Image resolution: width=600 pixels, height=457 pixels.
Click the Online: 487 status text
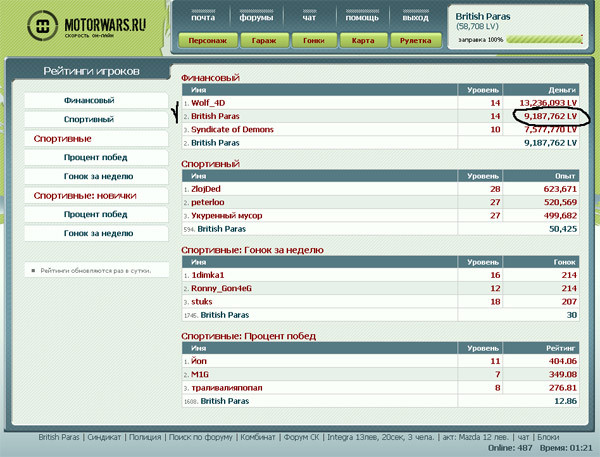(x=510, y=448)
